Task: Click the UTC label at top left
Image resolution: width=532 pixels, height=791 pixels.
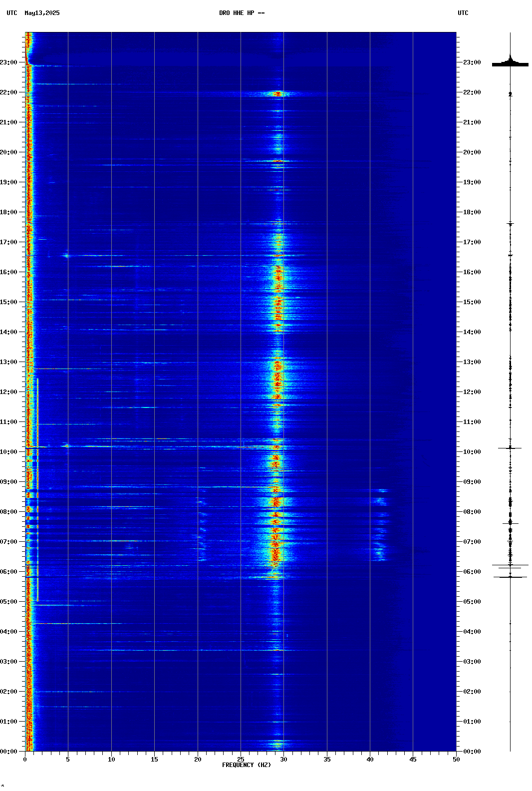Action: point(12,13)
